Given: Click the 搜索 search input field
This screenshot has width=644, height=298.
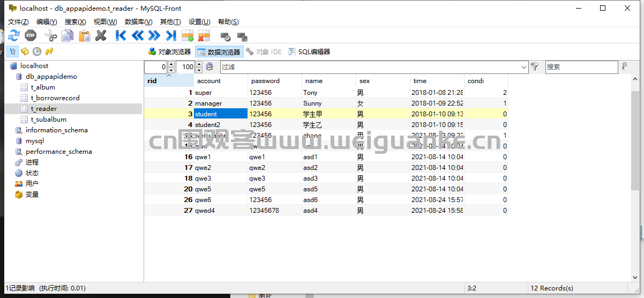Looking at the screenshot, I should (x=581, y=67).
